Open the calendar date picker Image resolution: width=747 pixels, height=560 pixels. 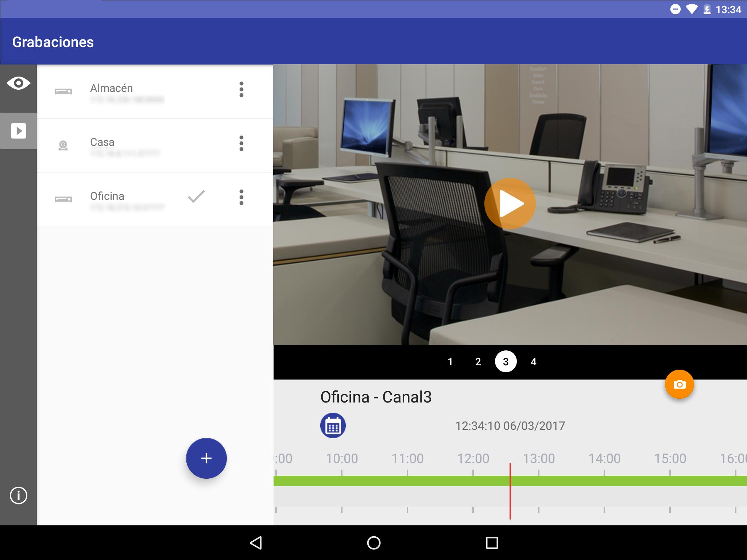click(333, 425)
